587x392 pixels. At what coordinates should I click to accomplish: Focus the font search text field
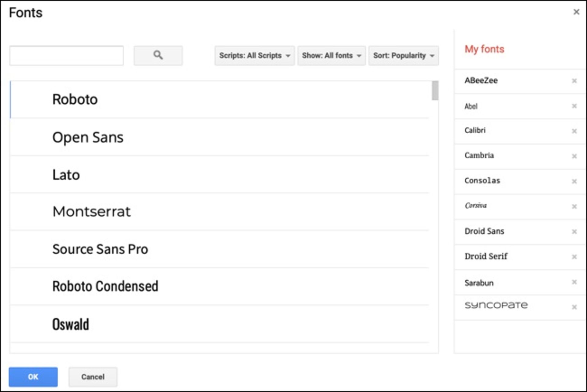[x=66, y=56]
